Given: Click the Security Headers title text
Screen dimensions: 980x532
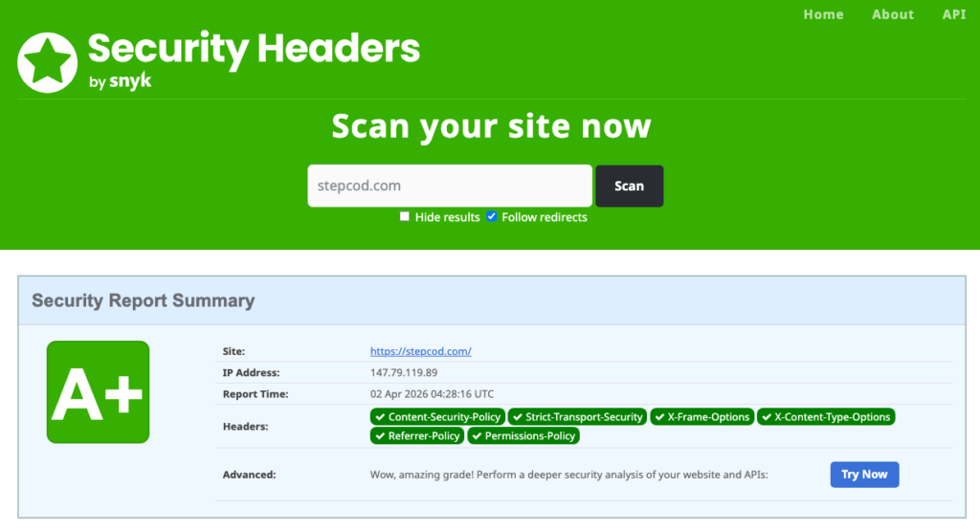Looking at the screenshot, I should 254,49.
